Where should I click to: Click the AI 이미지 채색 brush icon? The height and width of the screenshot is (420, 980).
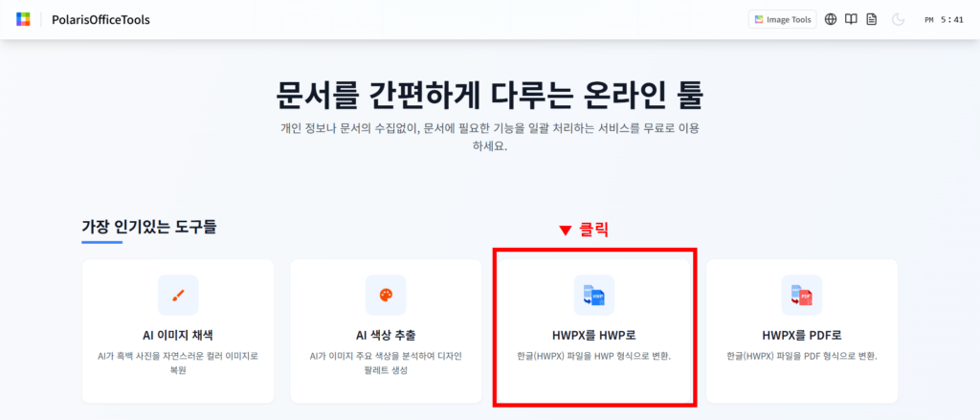pos(178,295)
